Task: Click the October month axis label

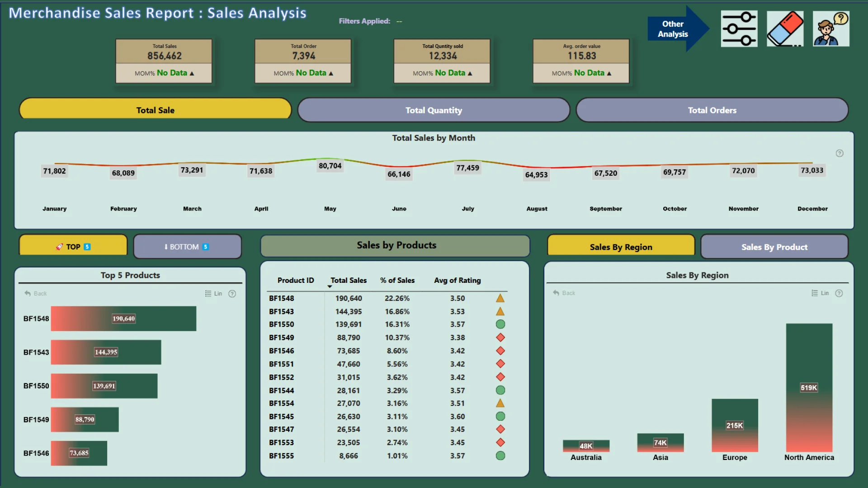Action: (x=675, y=209)
